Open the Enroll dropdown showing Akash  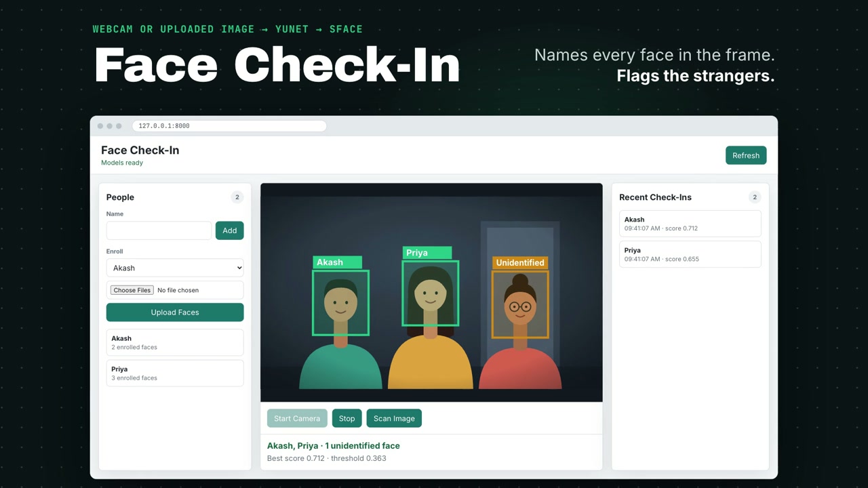pyautogui.click(x=175, y=268)
